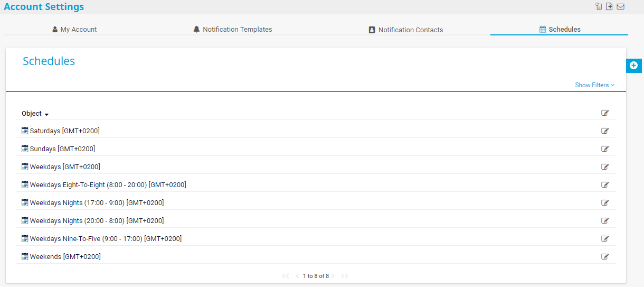Edit Weekdays Eight-To-Eight schedule via edit icon

[605, 185]
